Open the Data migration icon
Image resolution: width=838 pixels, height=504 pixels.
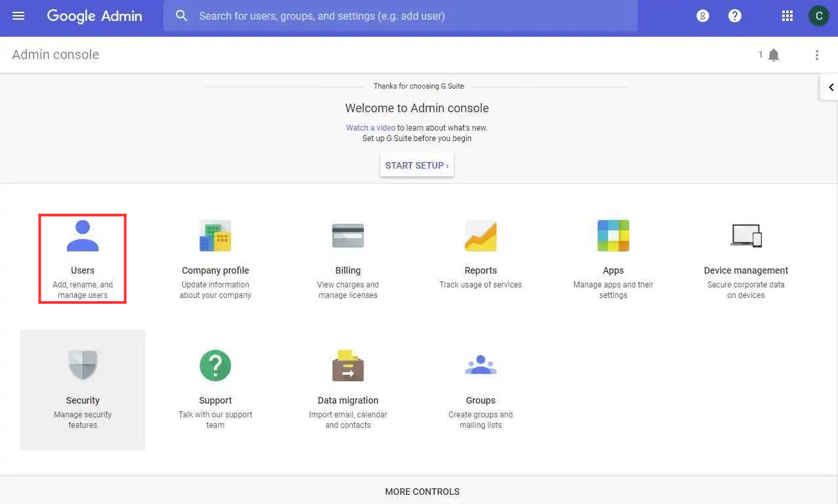(x=348, y=366)
